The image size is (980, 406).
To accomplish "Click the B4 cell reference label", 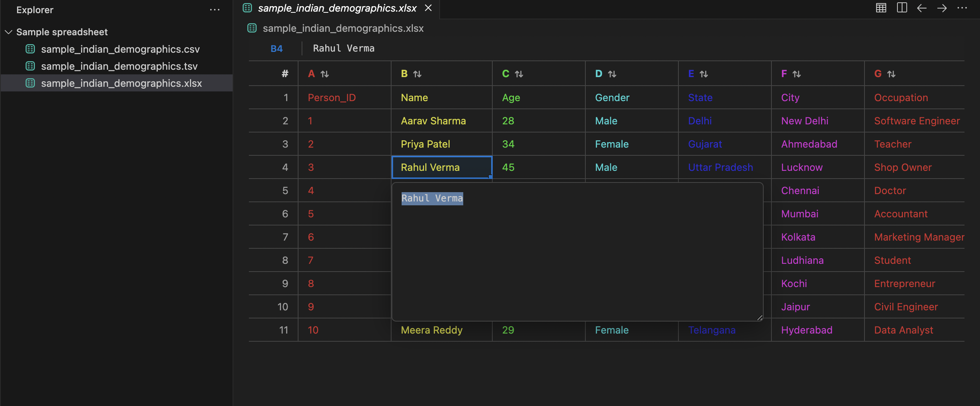I will tap(276, 49).
